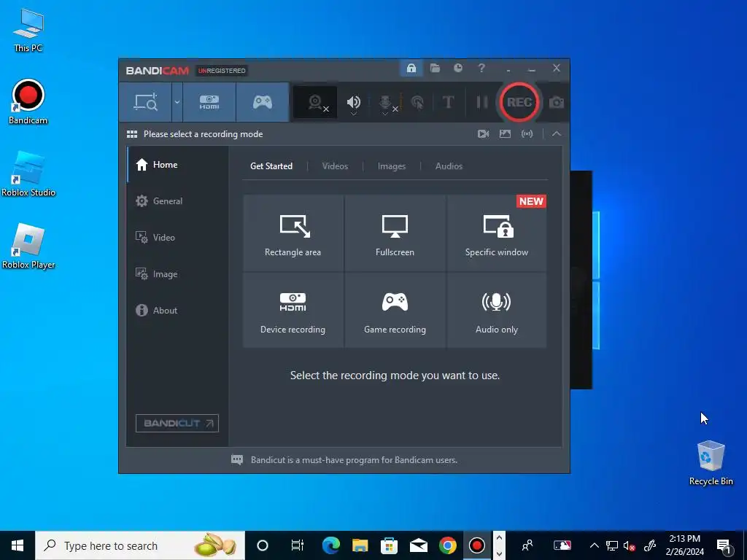
Task: Open the screen recording mode dropdown arrow
Action: [x=177, y=102]
